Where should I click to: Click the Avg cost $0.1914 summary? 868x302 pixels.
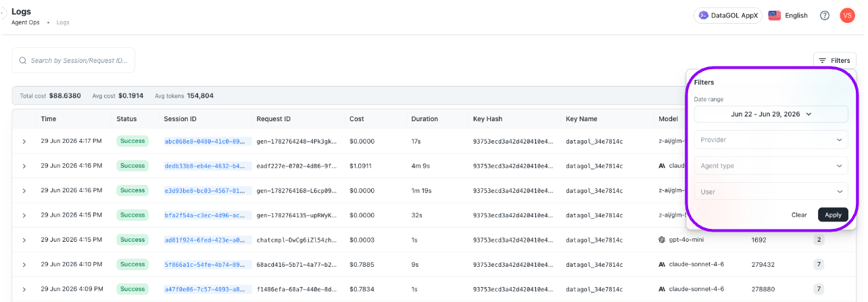118,95
